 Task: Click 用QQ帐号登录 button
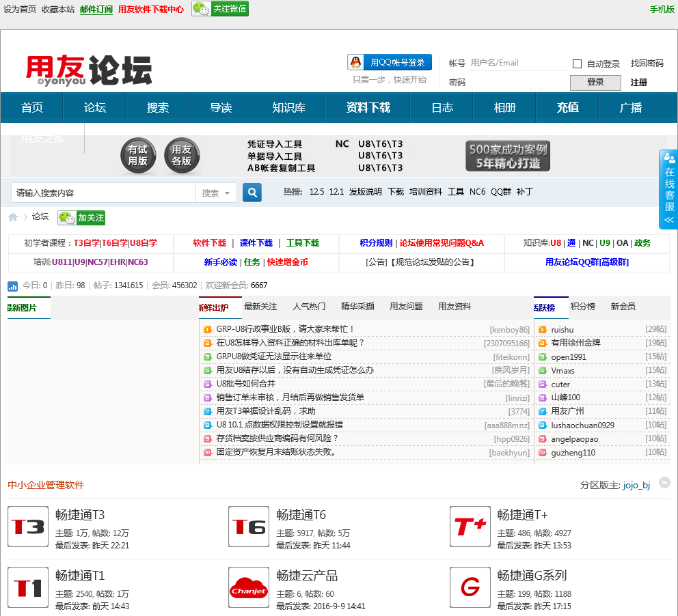[389, 62]
